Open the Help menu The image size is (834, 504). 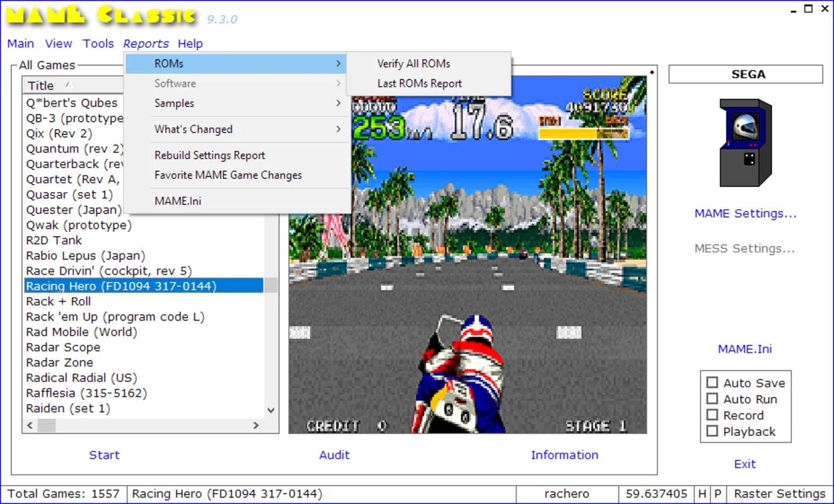point(190,43)
